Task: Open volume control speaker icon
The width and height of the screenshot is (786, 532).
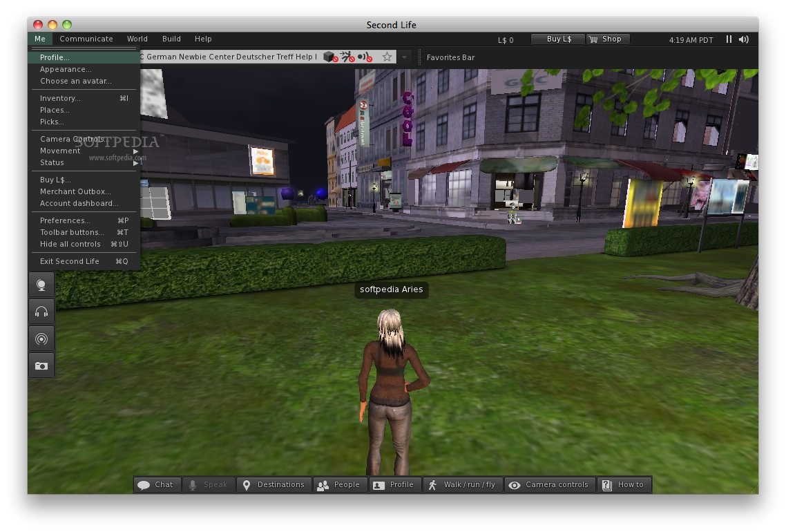Action: click(744, 39)
